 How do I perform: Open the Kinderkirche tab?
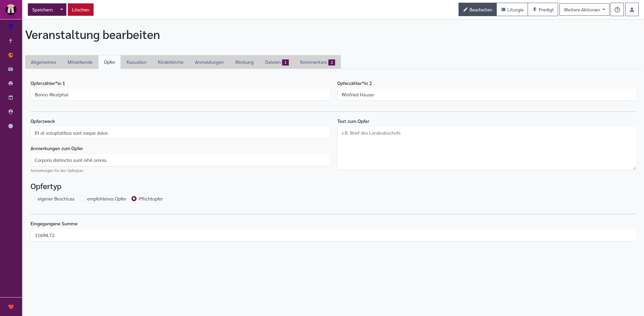171,62
